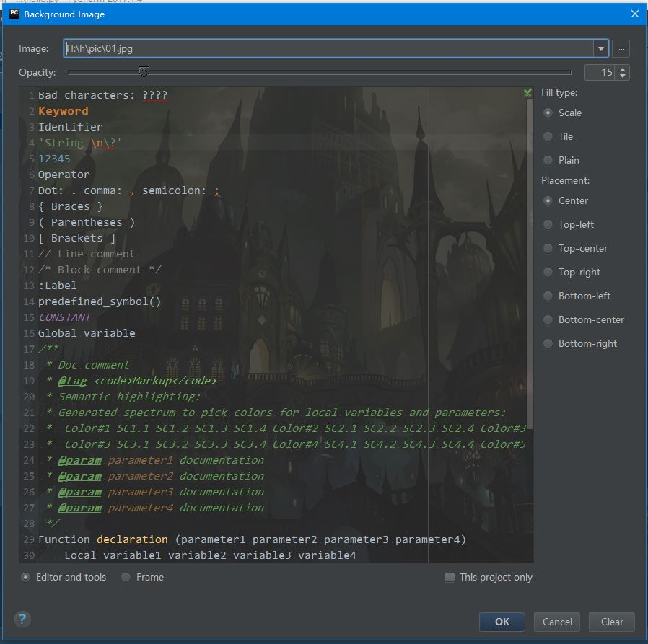Click the 'Identifier' line in preview
This screenshot has height=644, width=648.
(70, 127)
